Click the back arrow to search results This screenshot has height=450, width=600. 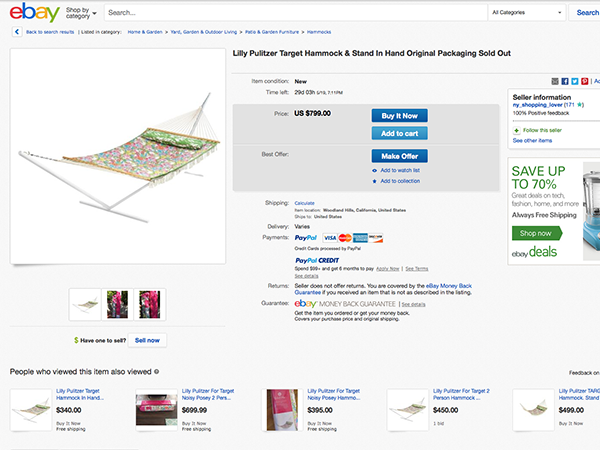[16, 32]
